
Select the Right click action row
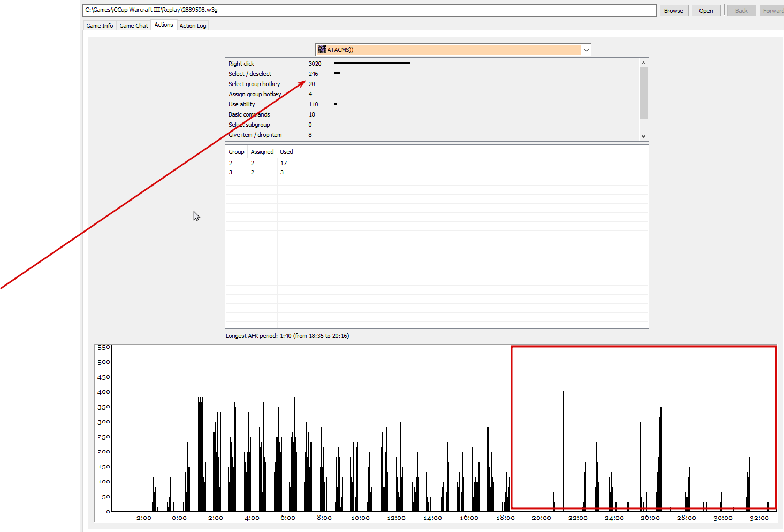coord(432,64)
